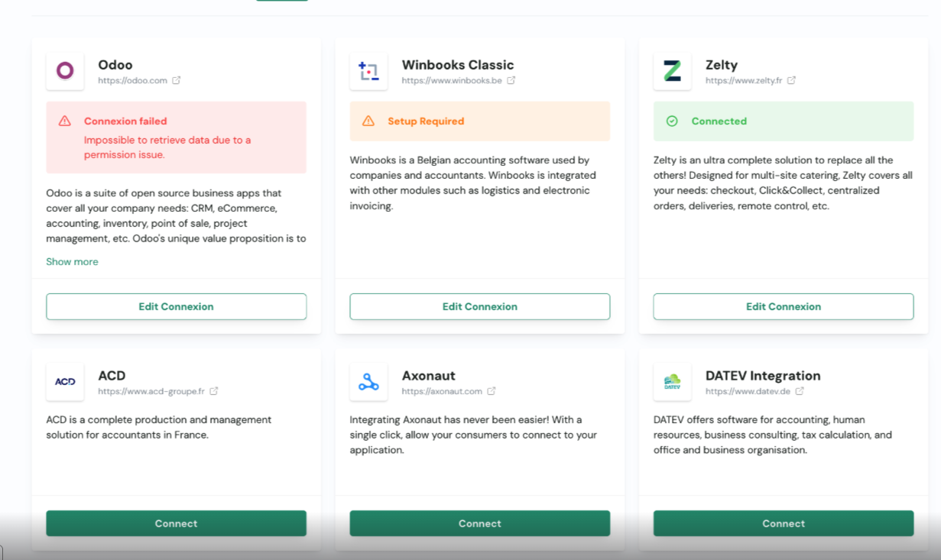Click the Axonaut logo icon
941x560 pixels.
pyautogui.click(x=368, y=382)
